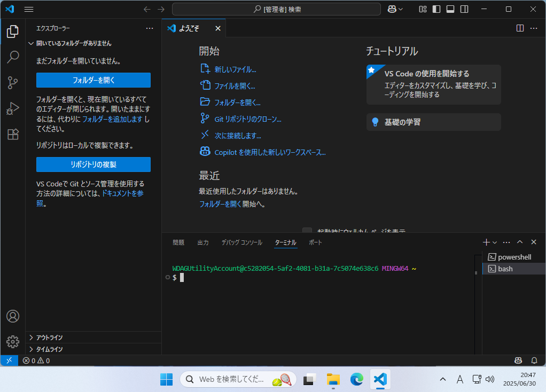
Task: Switch to the デバッグ コンソール tab
Action: click(x=242, y=242)
